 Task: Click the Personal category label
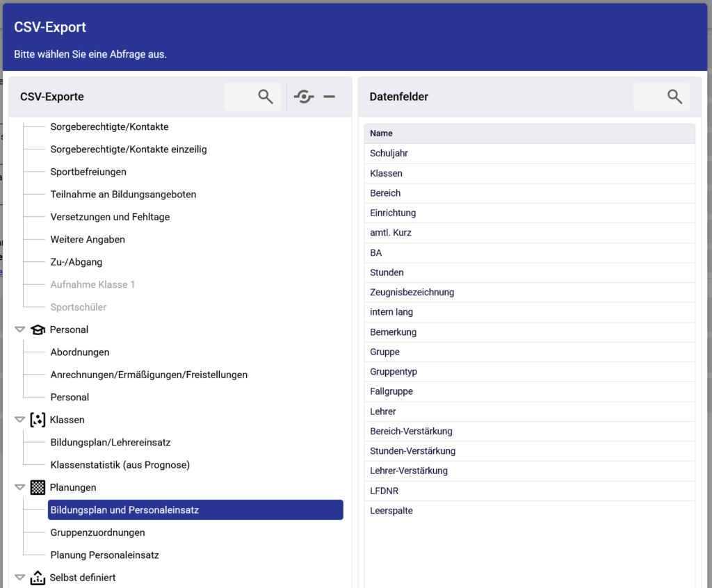[x=69, y=329]
